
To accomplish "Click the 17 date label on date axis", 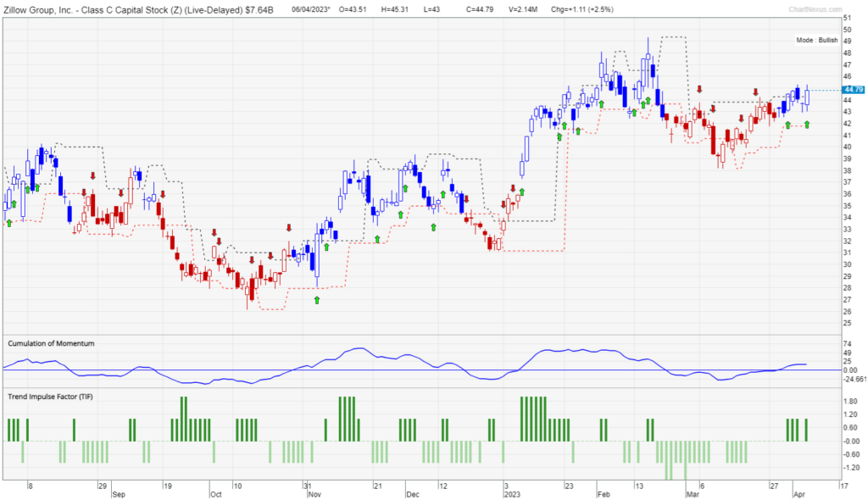I will click(x=843, y=486).
